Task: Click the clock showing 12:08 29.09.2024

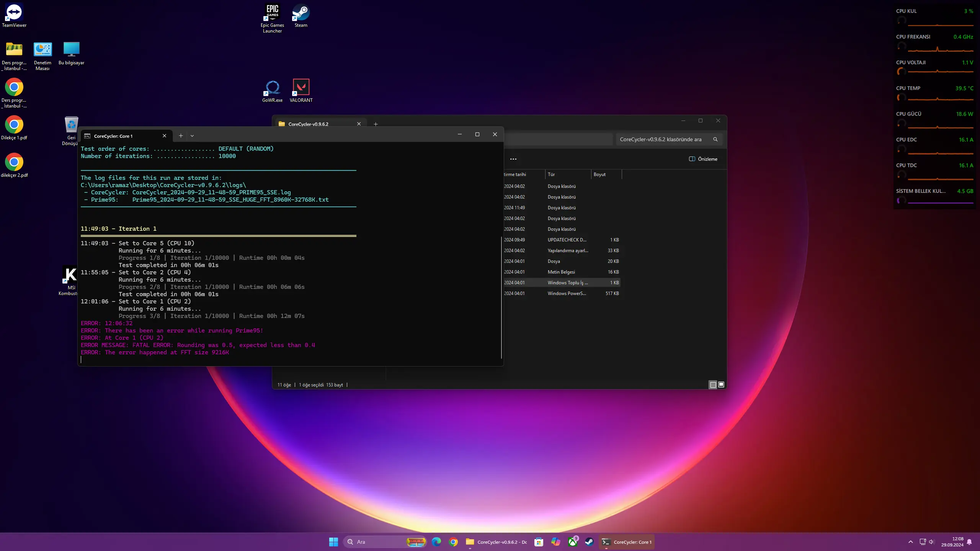Action: 952,542
